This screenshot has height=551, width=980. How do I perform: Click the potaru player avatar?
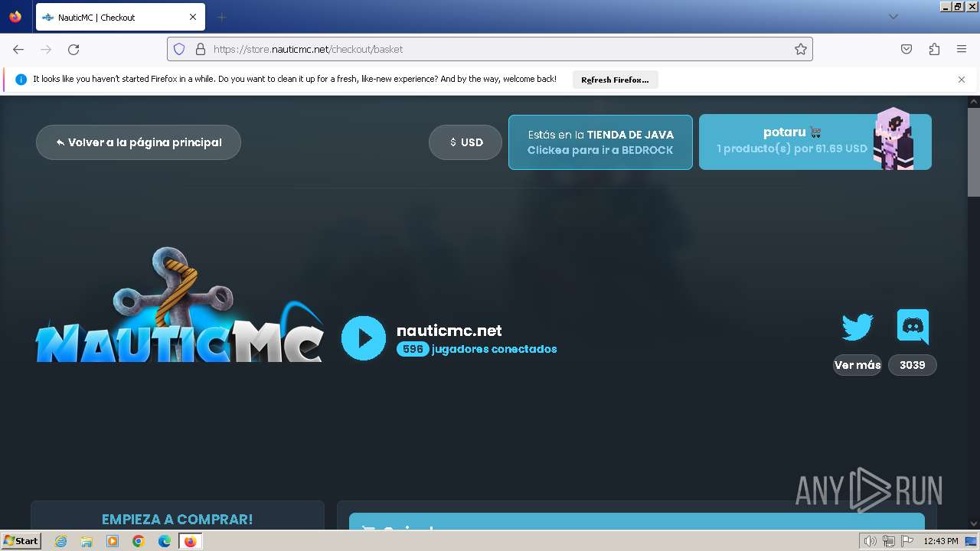pos(894,139)
